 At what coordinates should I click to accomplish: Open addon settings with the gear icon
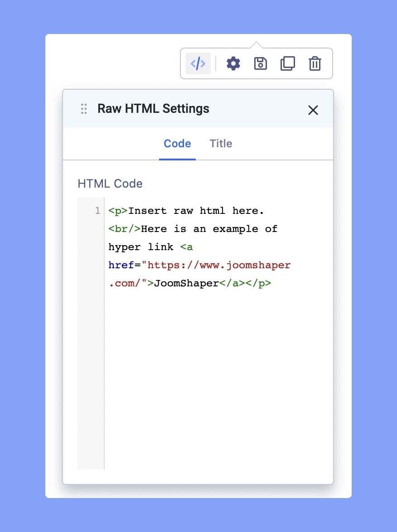pos(233,63)
